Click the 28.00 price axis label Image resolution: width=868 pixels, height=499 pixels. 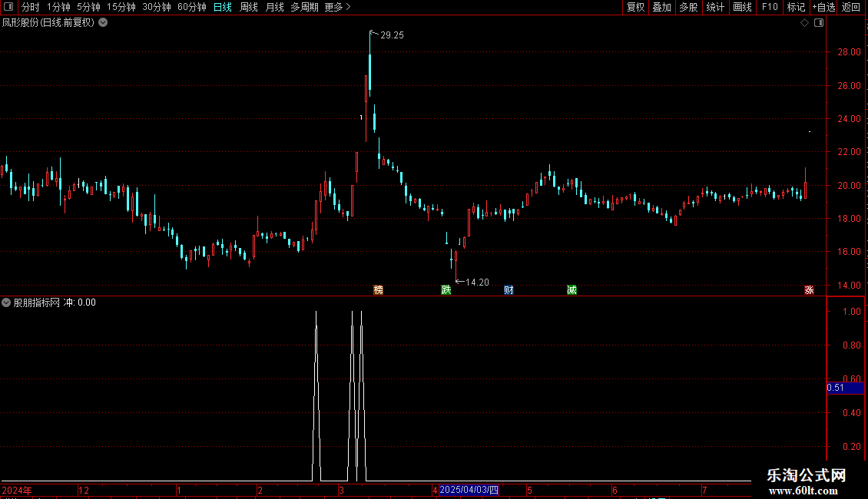click(849, 52)
